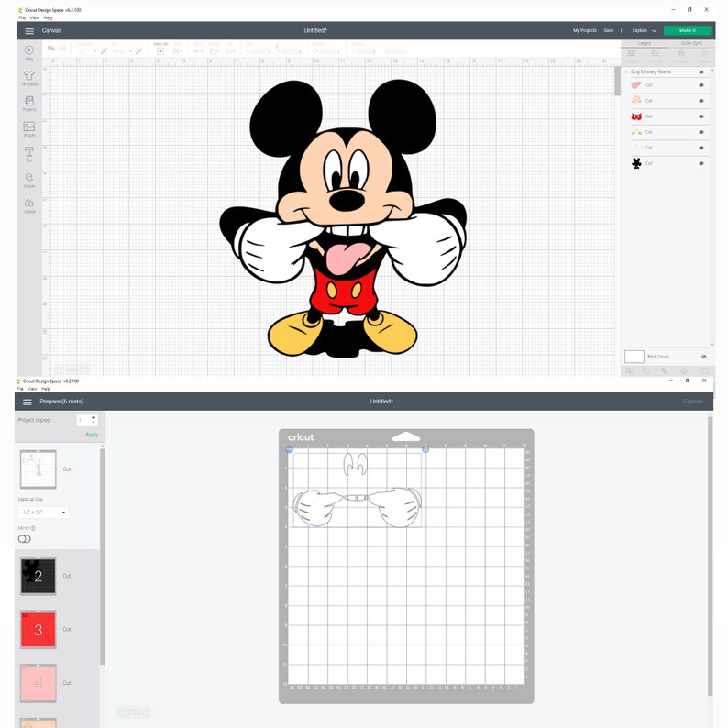Open the Flip dropdown
The height and width of the screenshot is (728, 728).
click(230, 51)
